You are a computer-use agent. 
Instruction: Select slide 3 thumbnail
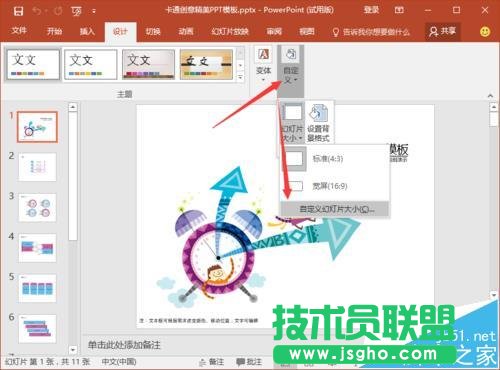(x=37, y=207)
